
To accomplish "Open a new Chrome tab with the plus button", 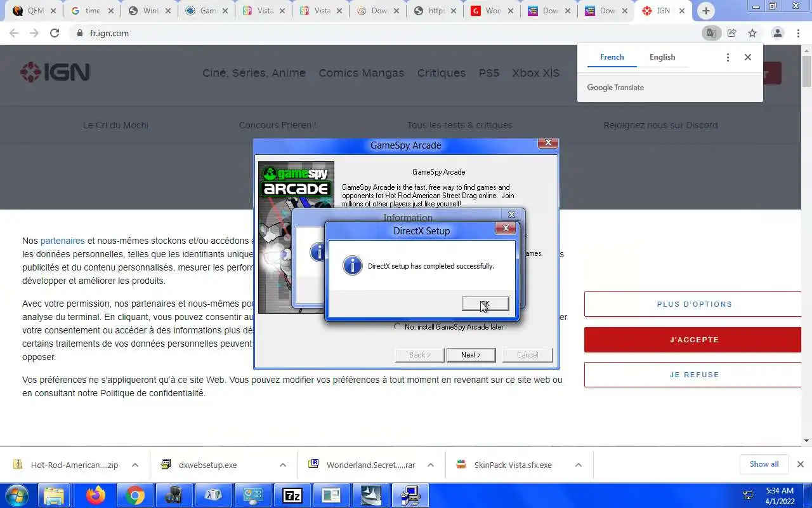I will click(x=705, y=11).
